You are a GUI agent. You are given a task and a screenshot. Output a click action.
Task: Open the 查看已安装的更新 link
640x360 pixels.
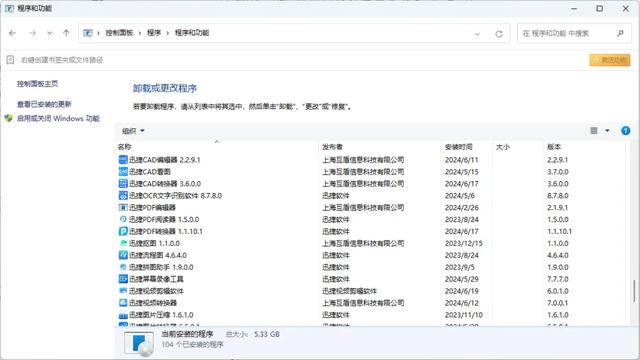[44, 104]
